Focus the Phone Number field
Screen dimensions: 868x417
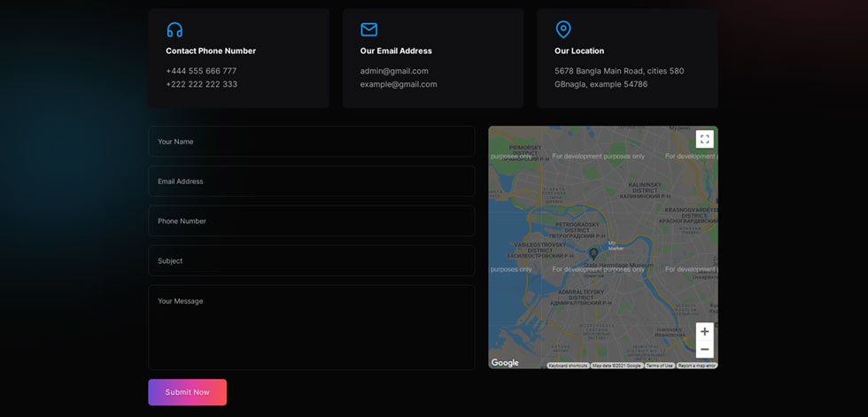[311, 221]
